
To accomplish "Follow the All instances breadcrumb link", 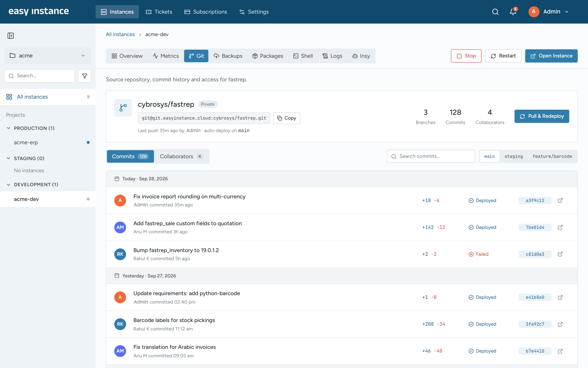I will 120,34.
